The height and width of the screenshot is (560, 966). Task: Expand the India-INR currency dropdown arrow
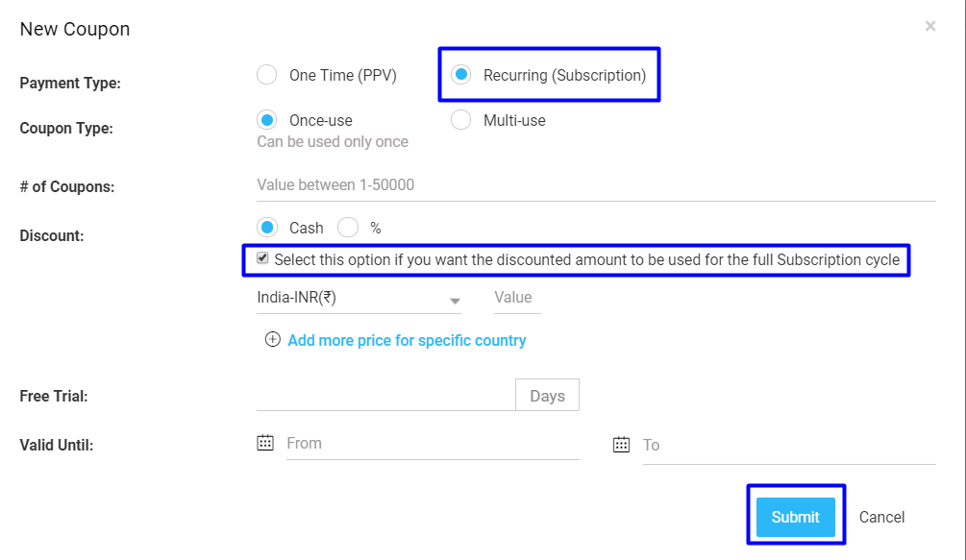(455, 301)
